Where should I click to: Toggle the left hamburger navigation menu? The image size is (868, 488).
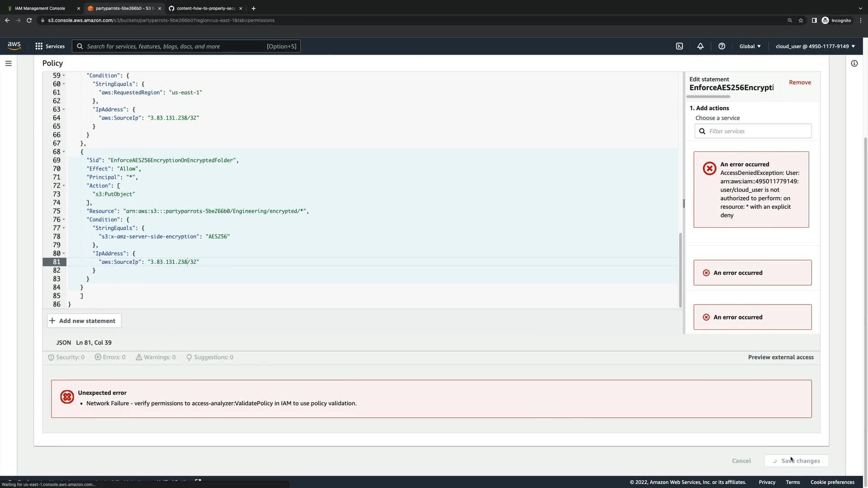coord(8,63)
